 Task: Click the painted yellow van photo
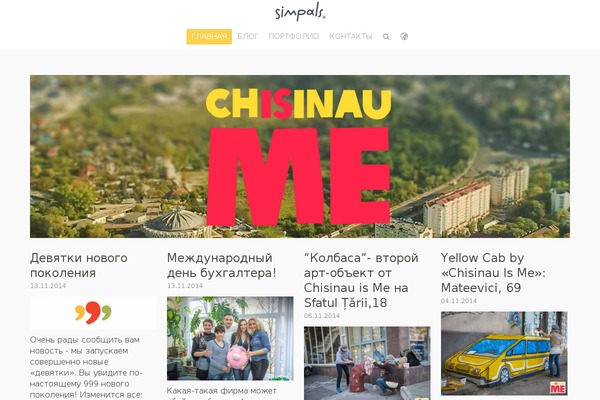pyautogui.click(x=504, y=353)
